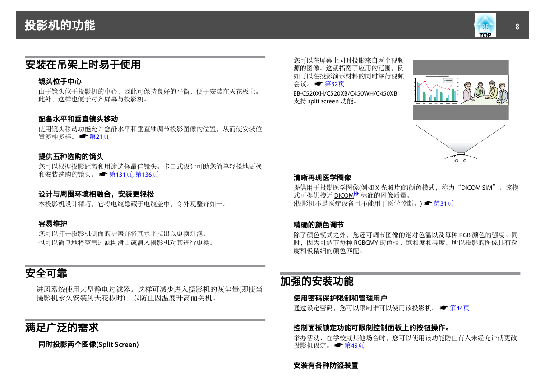
Task: Select the subheading 使用密码保护限制和管理用户
Action: click(340, 298)
